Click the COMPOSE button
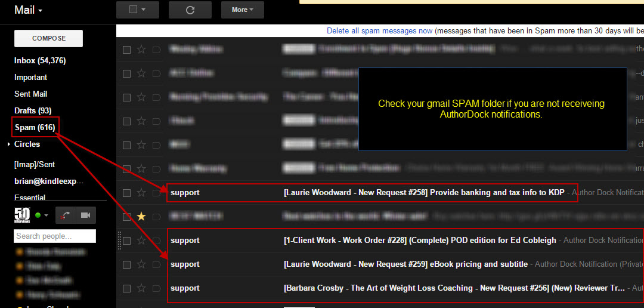The width and height of the screenshot is (644, 308). click(48, 38)
